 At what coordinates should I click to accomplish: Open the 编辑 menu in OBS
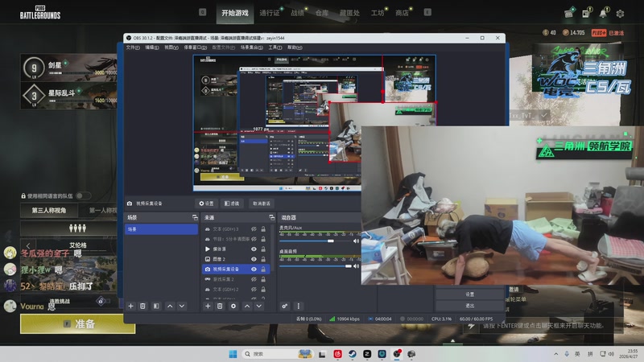click(151, 47)
